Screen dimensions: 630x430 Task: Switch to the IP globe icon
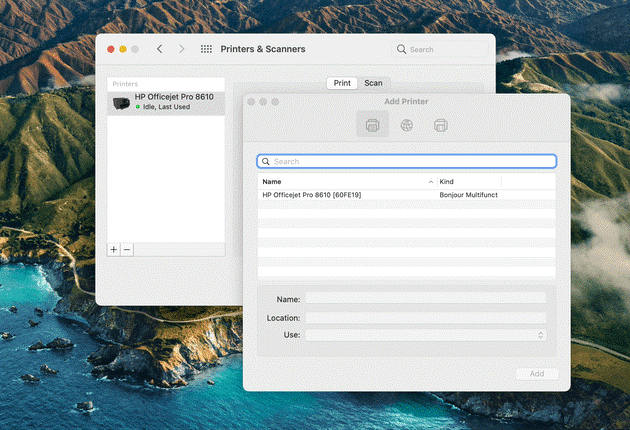click(406, 125)
